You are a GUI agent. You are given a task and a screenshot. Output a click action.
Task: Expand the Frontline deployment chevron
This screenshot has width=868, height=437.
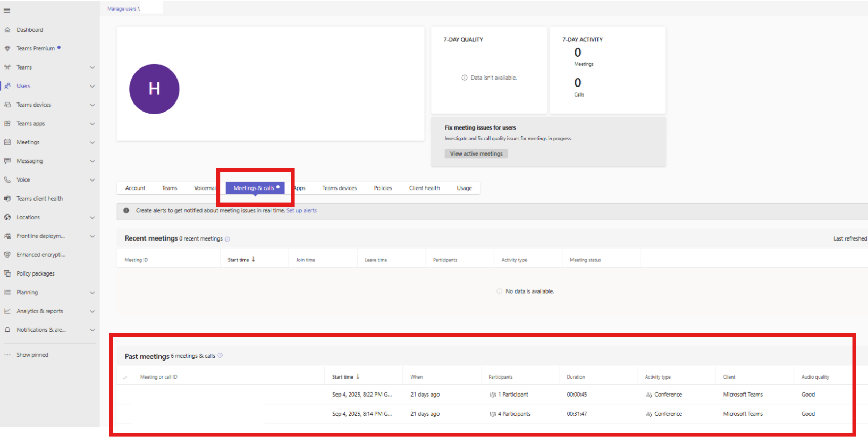(x=92, y=236)
